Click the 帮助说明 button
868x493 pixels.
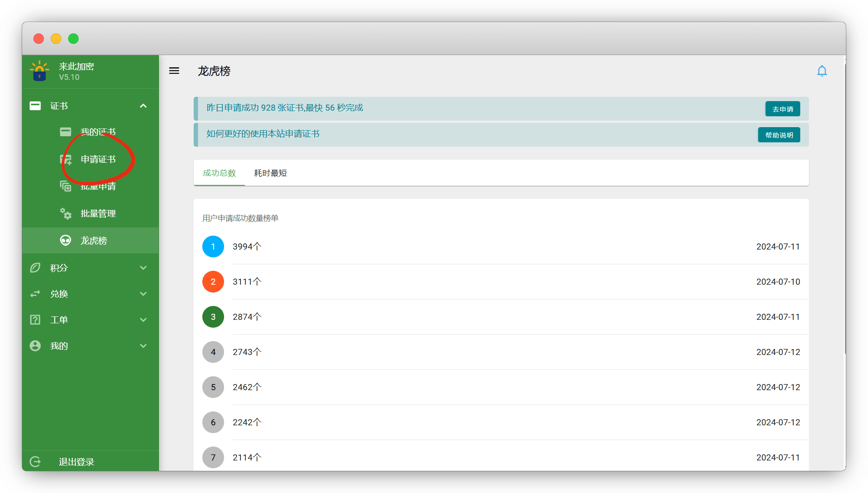779,135
